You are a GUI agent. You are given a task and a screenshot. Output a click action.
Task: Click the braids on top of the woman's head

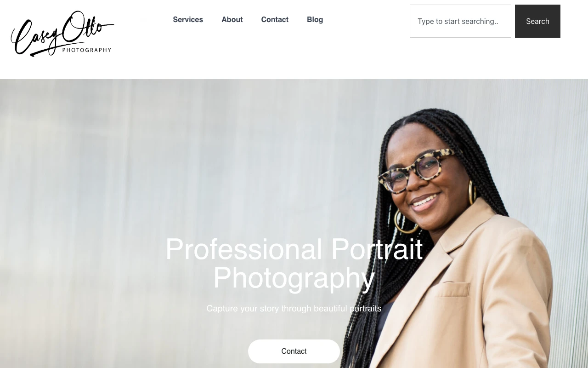click(x=427, y=121)
